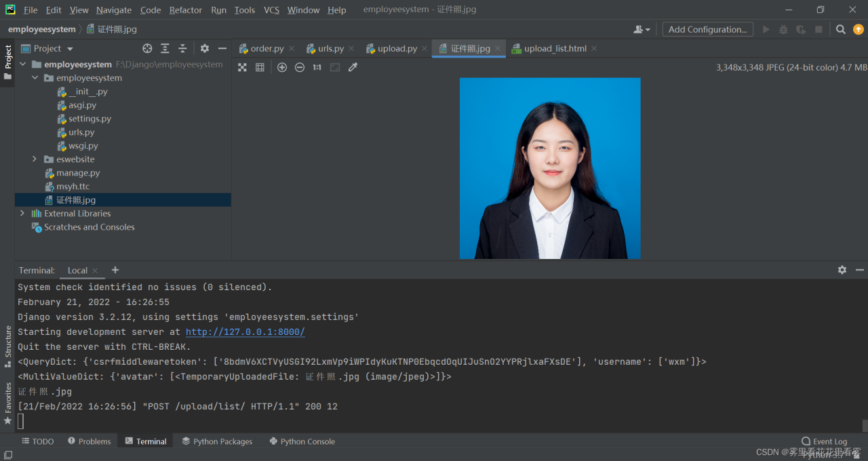This screenshot has width=868, height=461.
Task: Close the upload_list.html editor tab
Action: (594, 49)
